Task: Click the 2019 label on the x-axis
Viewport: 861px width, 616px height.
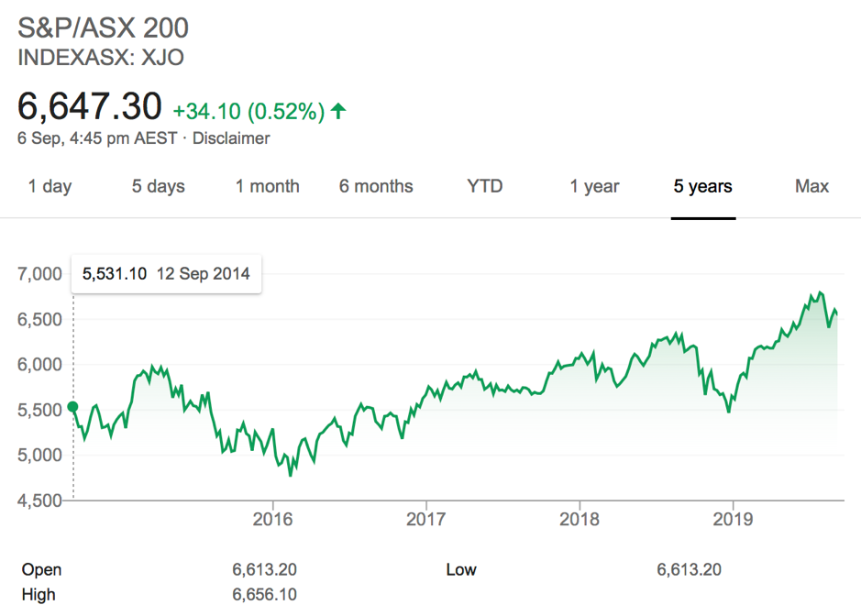Action: point(732,520)
